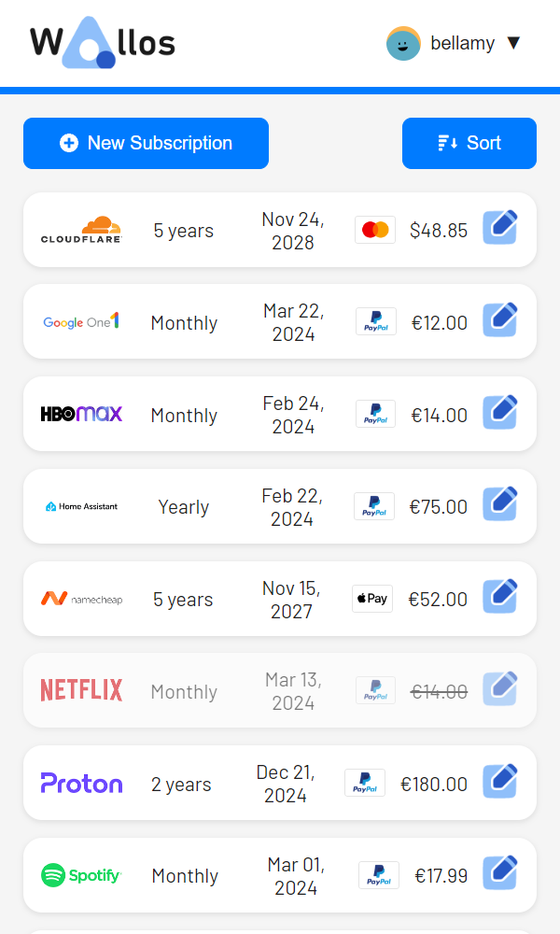
Task: Click the Cloudflare logo
Action: pyautogui.click(x=82, y=230)
